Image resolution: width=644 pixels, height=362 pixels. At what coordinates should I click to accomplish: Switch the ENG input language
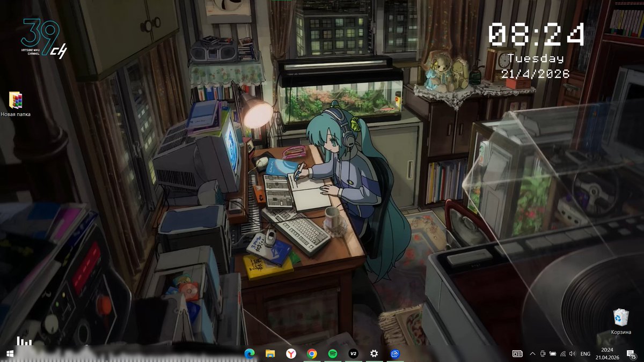coord(586,354)
